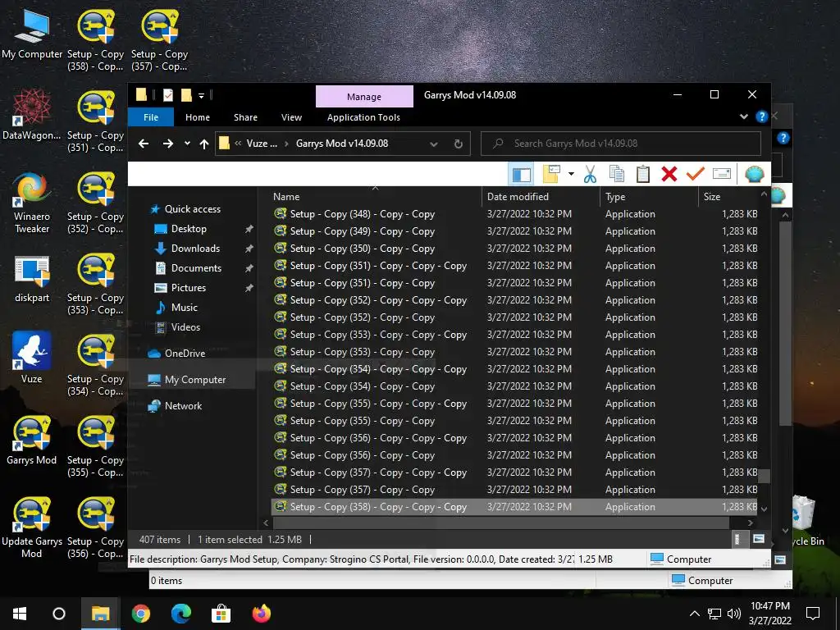The height and width of the screenshot is (630, 840).
Task: Click the Copy pages icon
Action: [617, 174]
